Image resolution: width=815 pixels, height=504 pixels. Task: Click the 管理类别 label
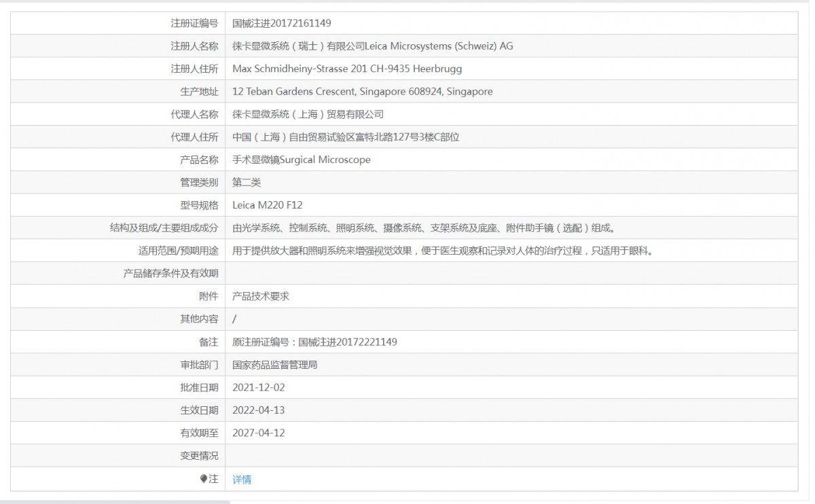[199, 182]
